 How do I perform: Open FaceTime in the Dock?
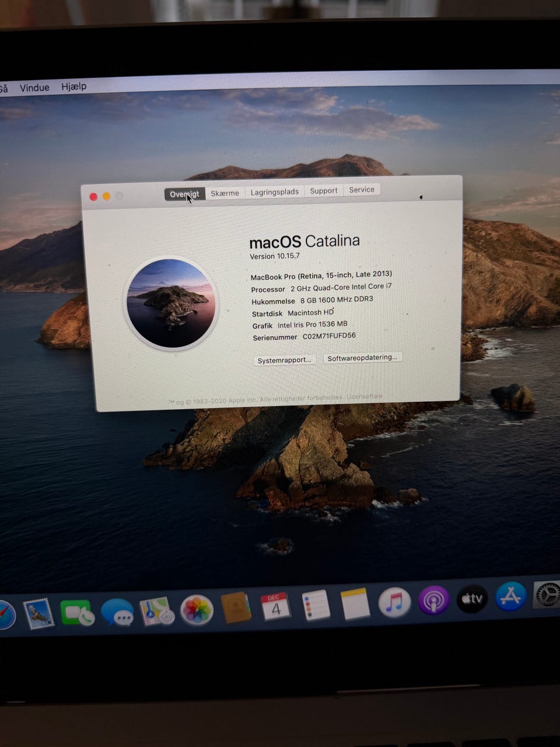pyautogui.click(x=77, y=613)
